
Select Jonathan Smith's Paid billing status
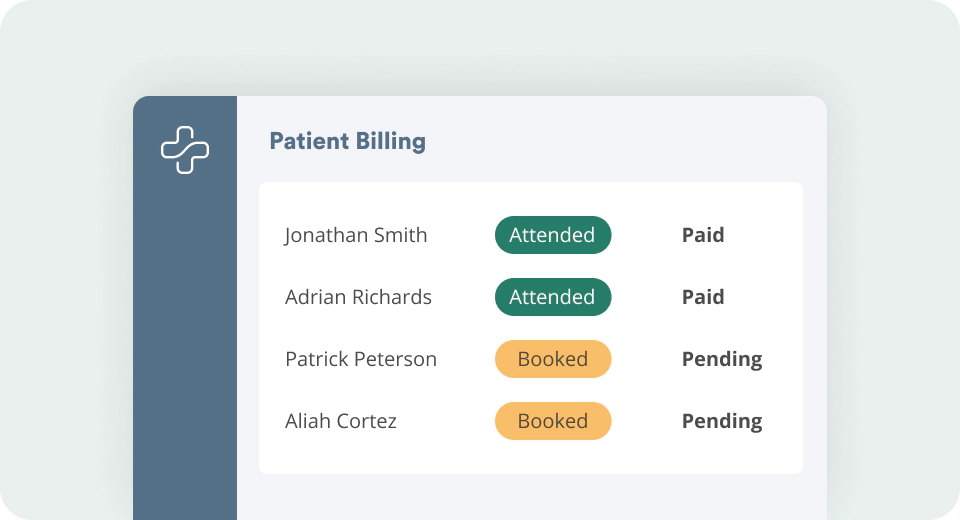(x=703, y=235)
